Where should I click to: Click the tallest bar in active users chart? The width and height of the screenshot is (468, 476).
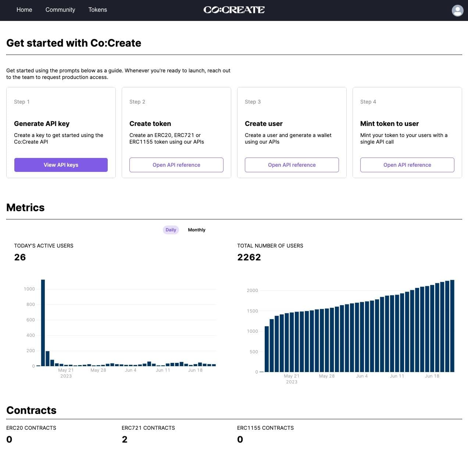click(43, 323)
